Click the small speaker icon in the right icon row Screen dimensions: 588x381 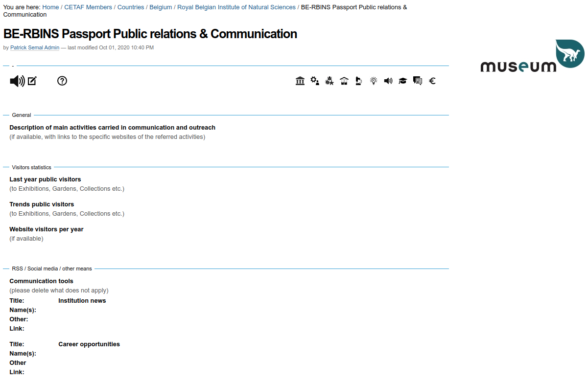(x=388, y=81)
